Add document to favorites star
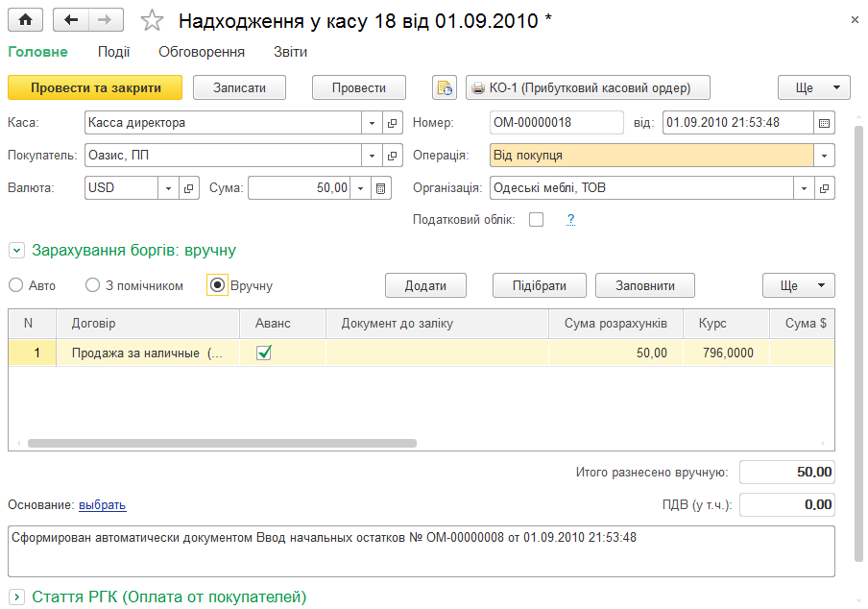 152,21
